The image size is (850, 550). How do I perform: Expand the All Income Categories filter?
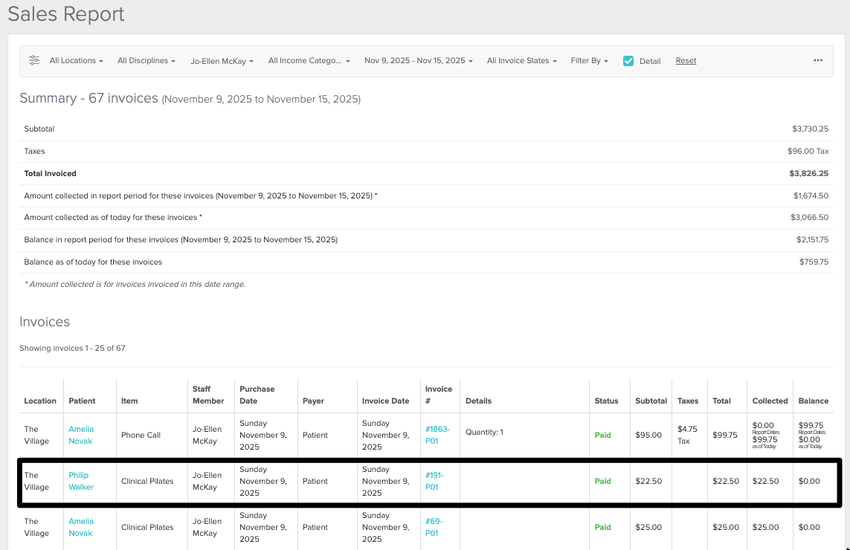[x=308, y=61]
